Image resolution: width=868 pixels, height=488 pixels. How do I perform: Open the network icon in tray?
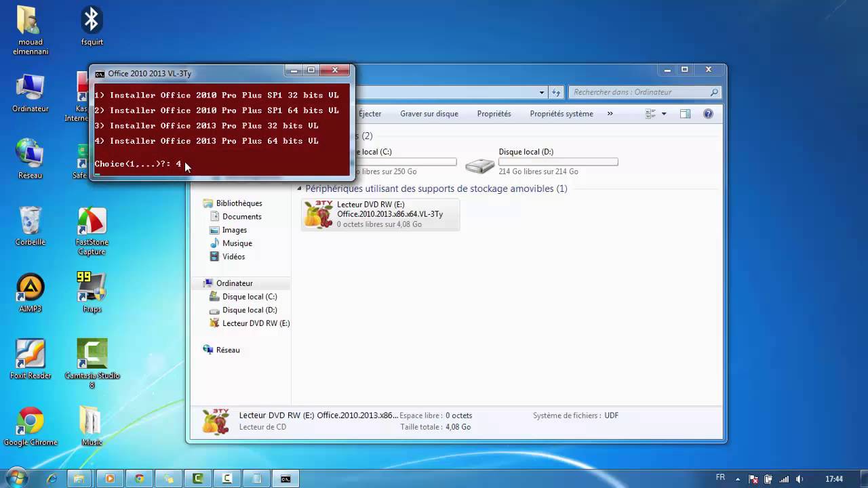[x=784, y=479]
